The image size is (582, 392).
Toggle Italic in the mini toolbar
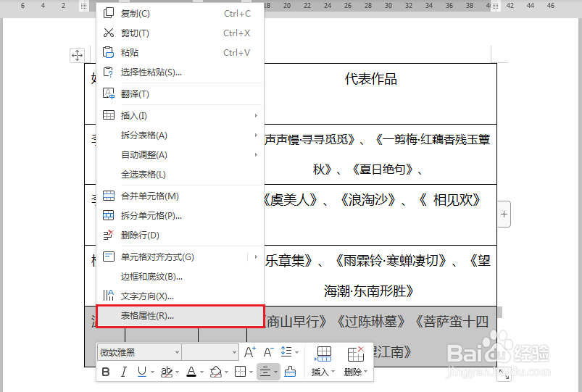point(124,372)
